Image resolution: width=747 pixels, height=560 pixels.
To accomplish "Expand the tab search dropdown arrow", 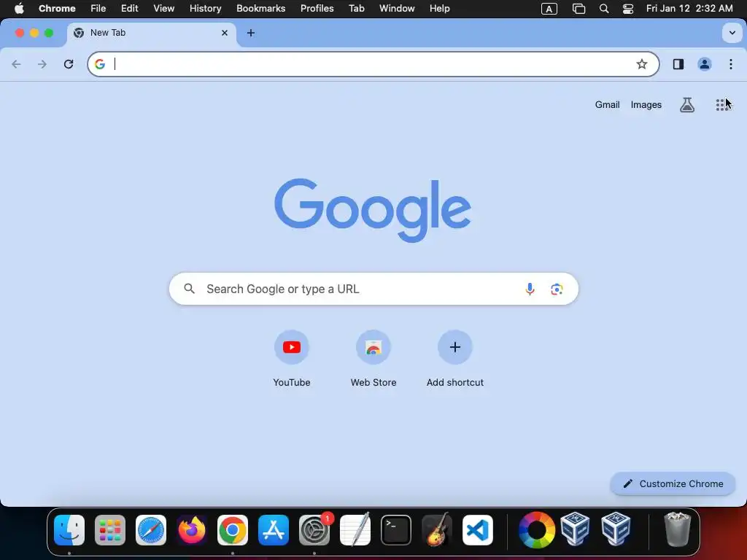I will 732,33.
